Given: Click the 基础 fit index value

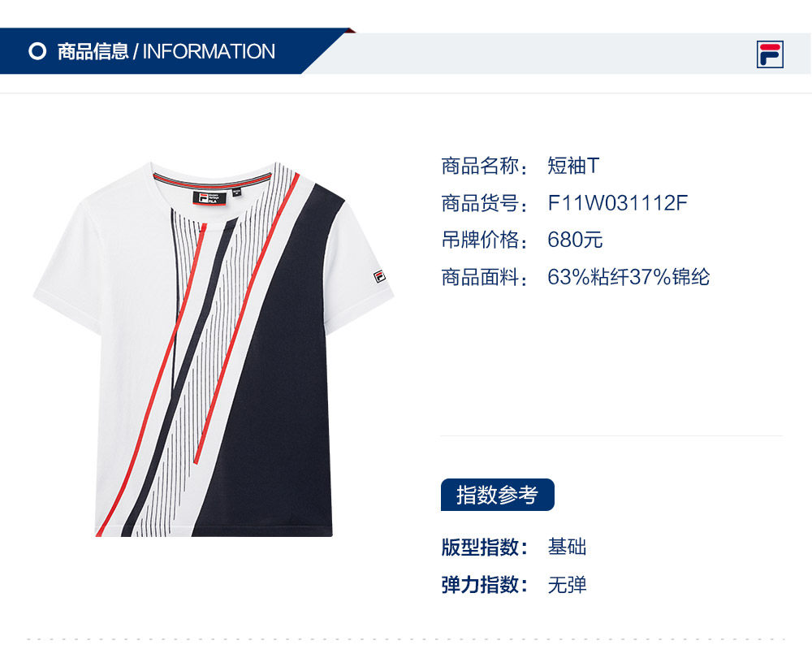Looking at the screenshot, I should point(567,548).
